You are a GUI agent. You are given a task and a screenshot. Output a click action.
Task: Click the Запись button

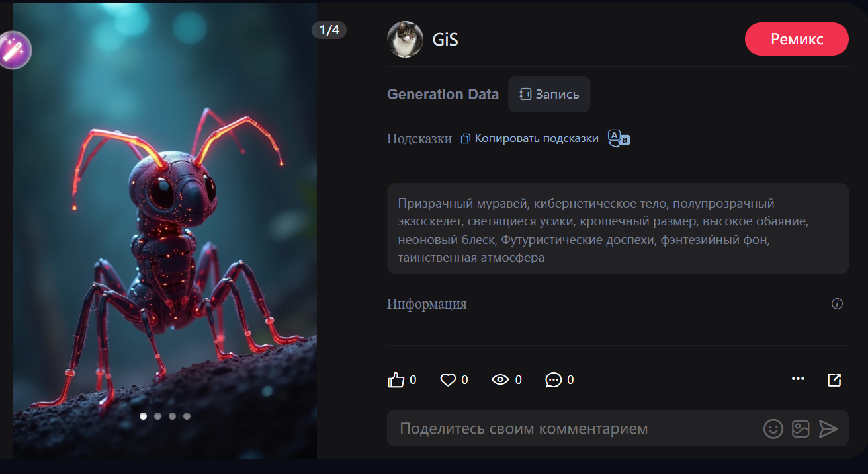(x=549, y=95)
